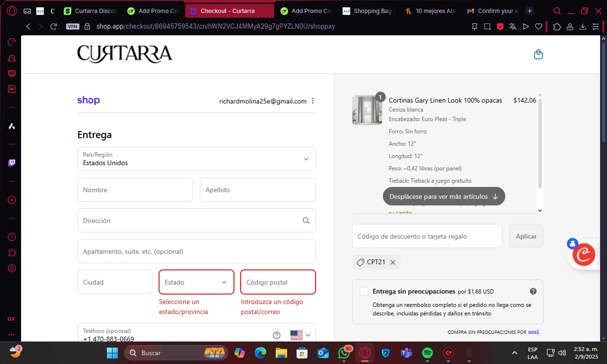607x364 pixels.
Task: Click the Aplicar discount button
Action: [526, 236]
